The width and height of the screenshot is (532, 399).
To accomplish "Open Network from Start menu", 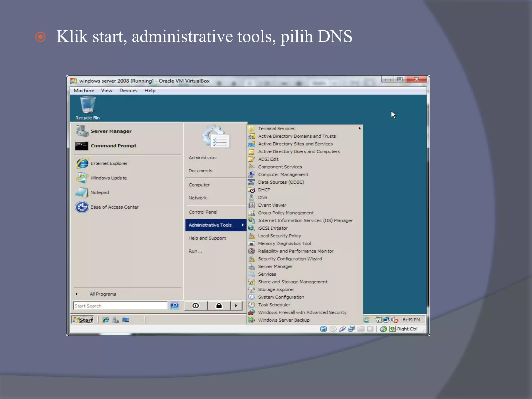I will pyautogui.click(x=198, y=198).
